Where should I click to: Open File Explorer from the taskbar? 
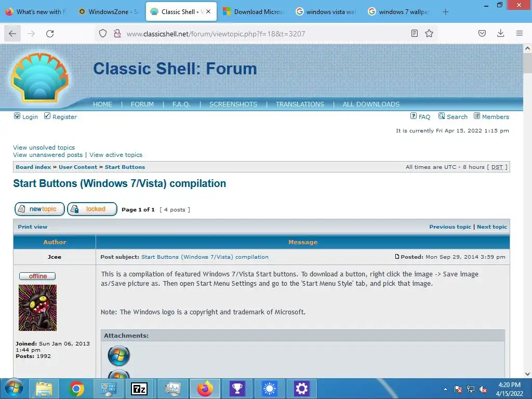tap(44, 389)
